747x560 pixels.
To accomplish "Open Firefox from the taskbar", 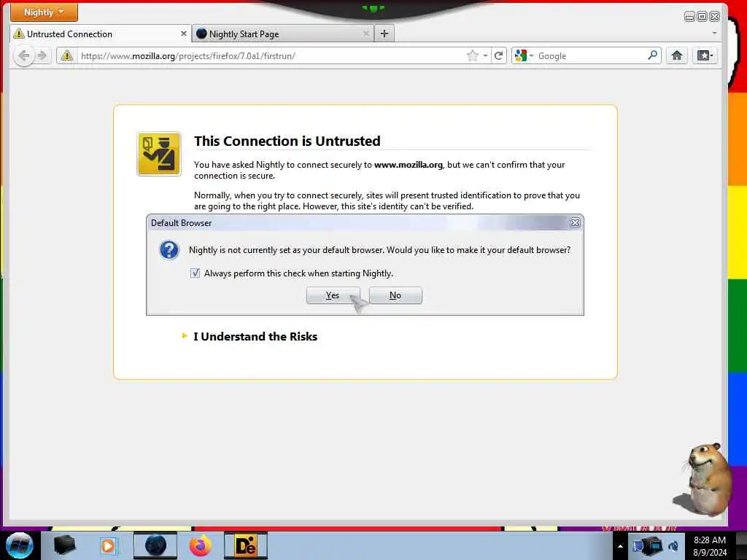I will pos(200,545).
